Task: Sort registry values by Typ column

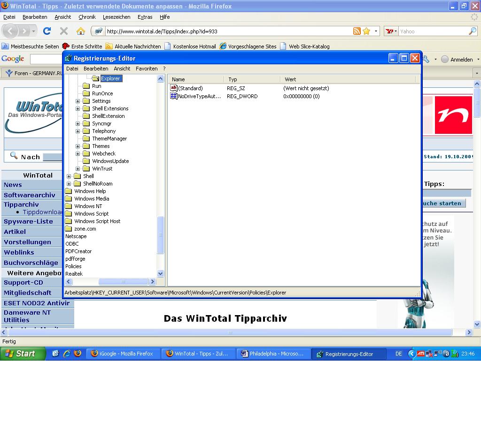Action: (252, 79)
